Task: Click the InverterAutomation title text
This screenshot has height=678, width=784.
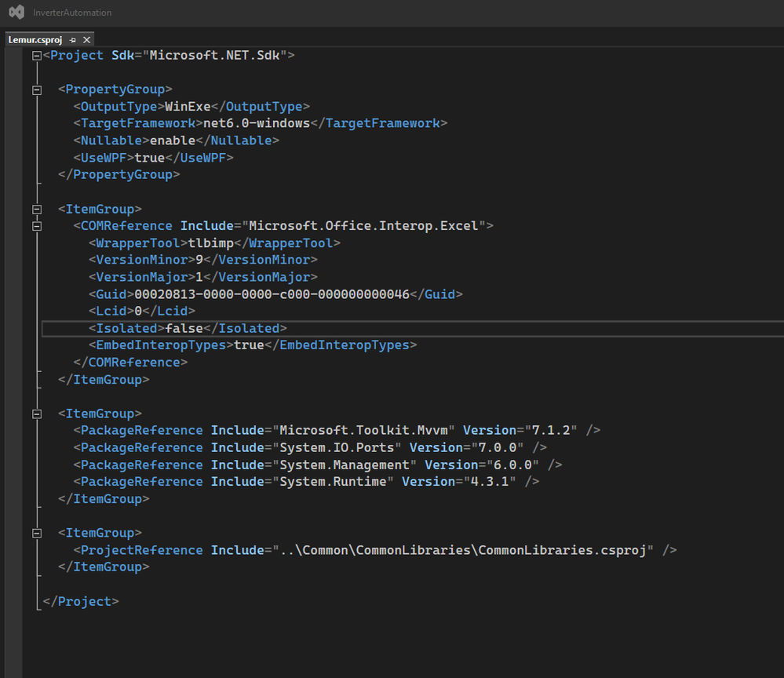Action: 72,13
